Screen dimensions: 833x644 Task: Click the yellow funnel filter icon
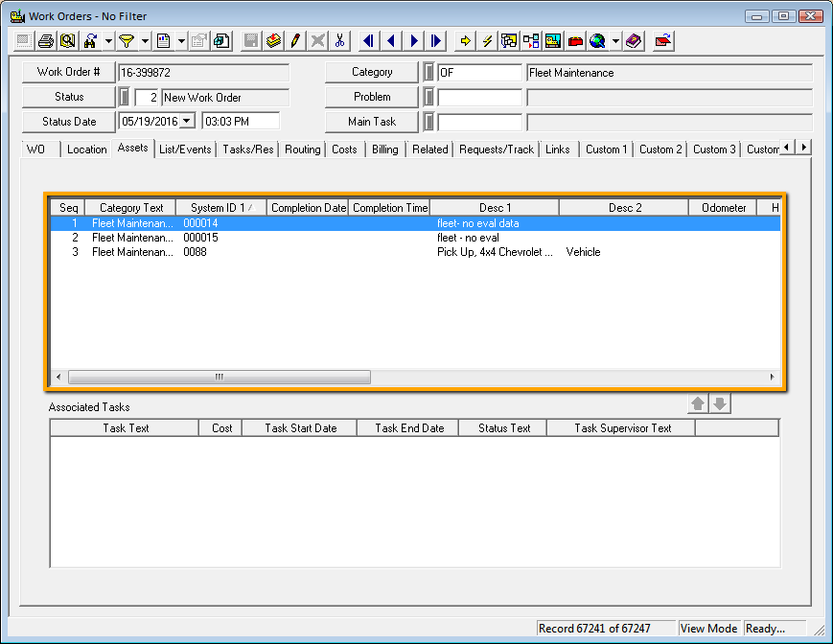pyautogui.click(x=127, y=41)
